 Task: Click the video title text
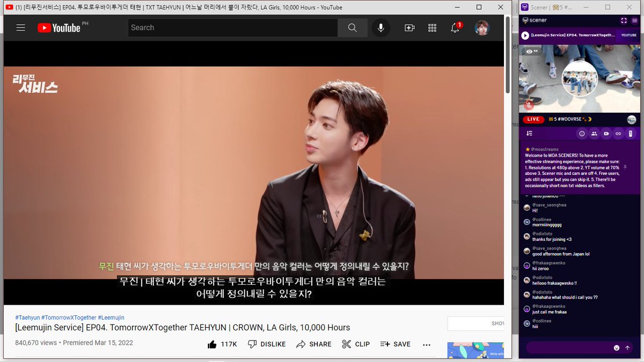click(x=182, y=328)
